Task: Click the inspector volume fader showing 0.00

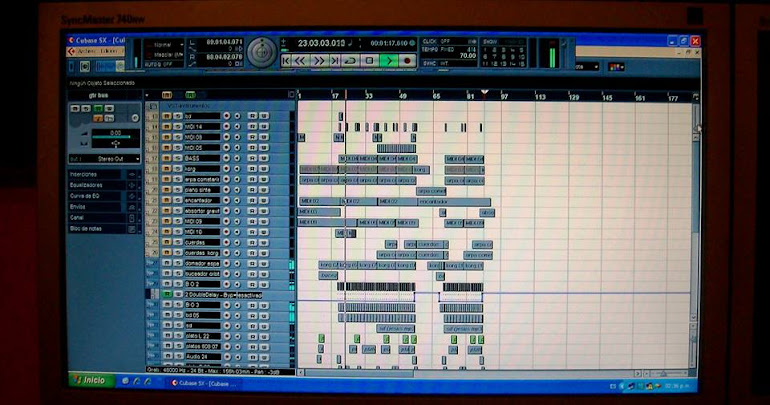Action: (115, 135)
